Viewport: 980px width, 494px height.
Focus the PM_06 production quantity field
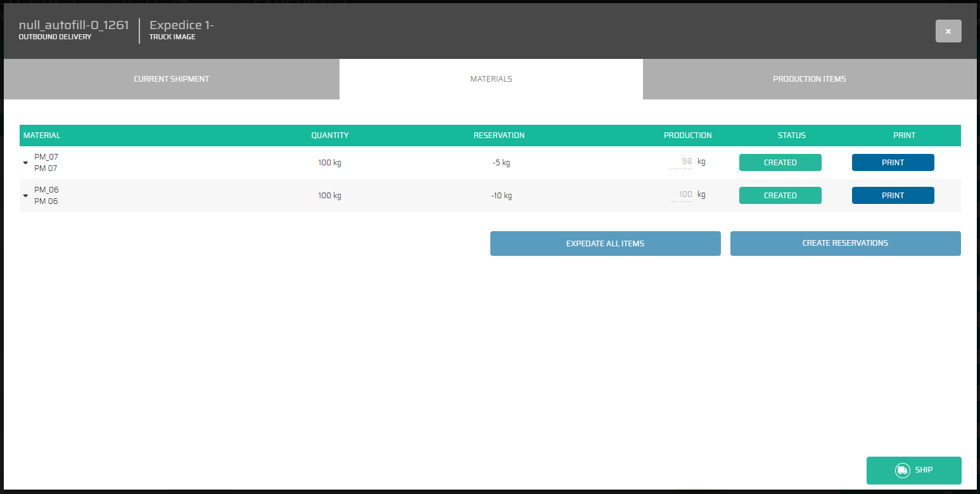(681, 195)
